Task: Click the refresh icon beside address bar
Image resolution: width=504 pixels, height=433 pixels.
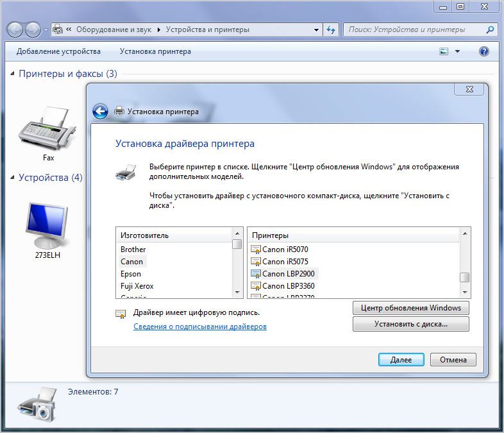Action: [x=332, y=30]
